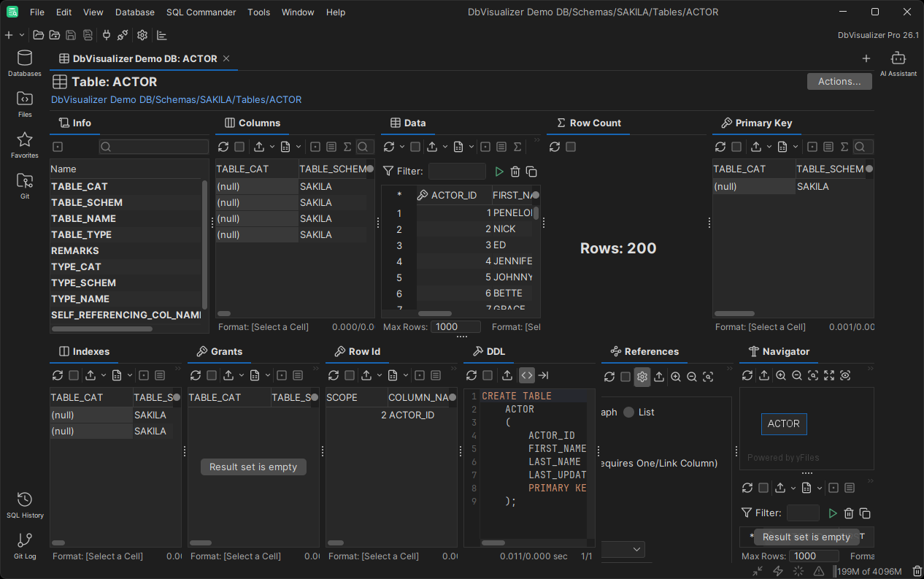The height and width of the screenshot is (579, 924).
Task: Click the plus icon beside the ACTOR tab
Action: point(866,58)
